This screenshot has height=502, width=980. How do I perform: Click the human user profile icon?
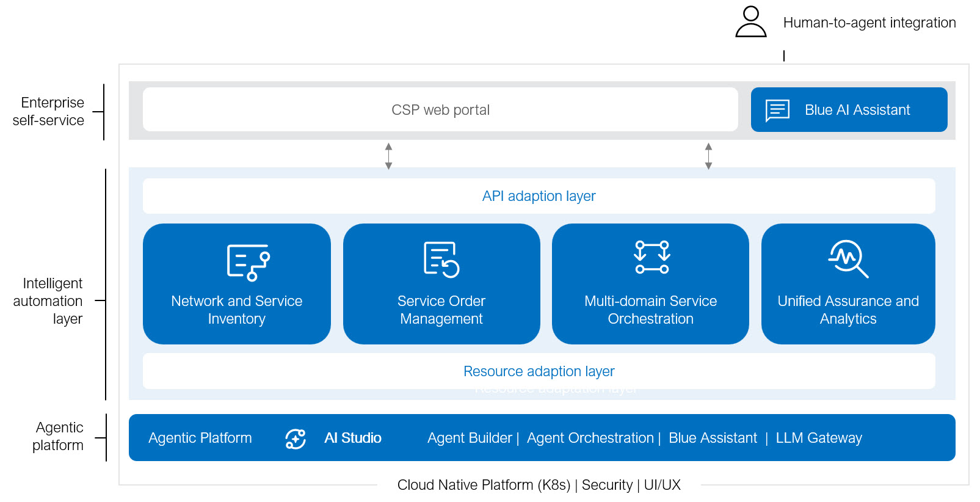tap(750, 22)
